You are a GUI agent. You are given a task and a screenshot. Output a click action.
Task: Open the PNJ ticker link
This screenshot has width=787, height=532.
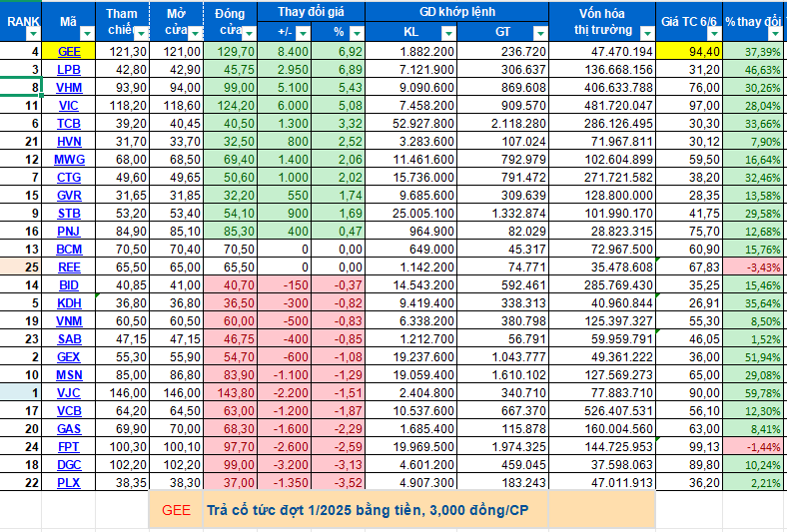coord(69,232)
